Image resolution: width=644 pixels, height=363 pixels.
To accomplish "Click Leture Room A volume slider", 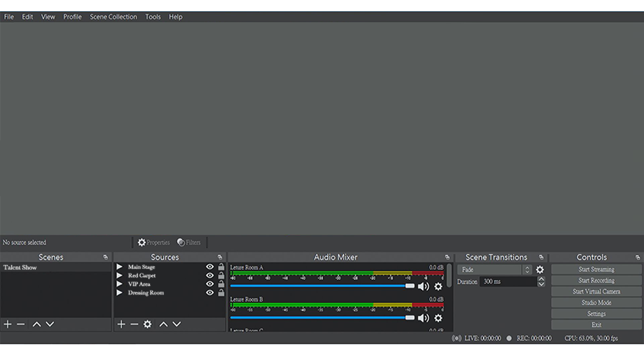I will [323, 286].
